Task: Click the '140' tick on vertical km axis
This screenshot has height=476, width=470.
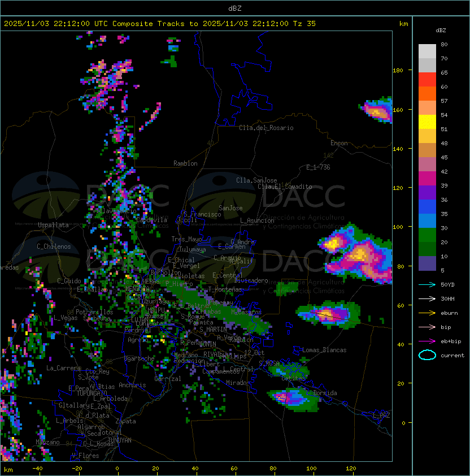Action: tap(398, 149)
